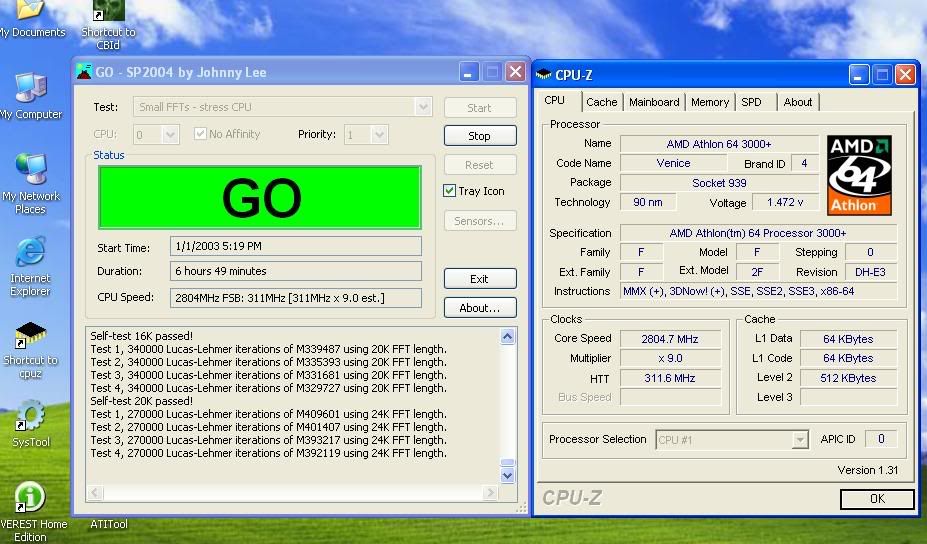Image resolution: width=927 pixels, height=544 pixels.
Task: Click the log scroll down arrow
Action: 507,475
